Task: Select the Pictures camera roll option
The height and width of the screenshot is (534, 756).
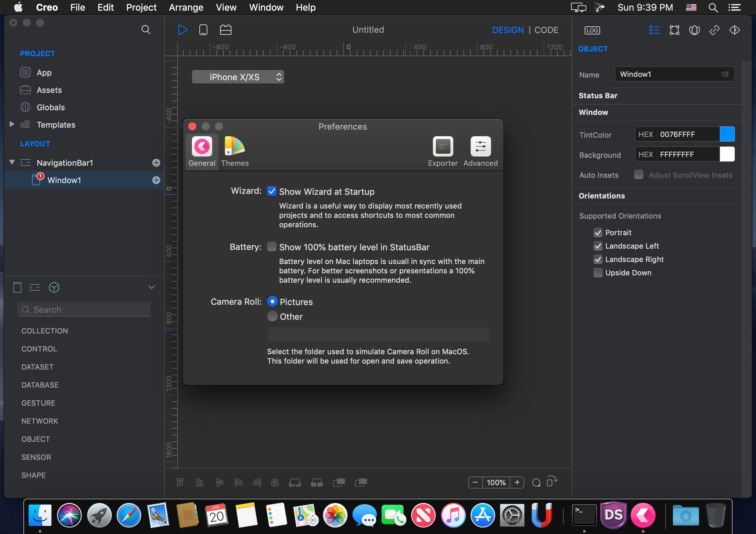Action: (272, 301)
